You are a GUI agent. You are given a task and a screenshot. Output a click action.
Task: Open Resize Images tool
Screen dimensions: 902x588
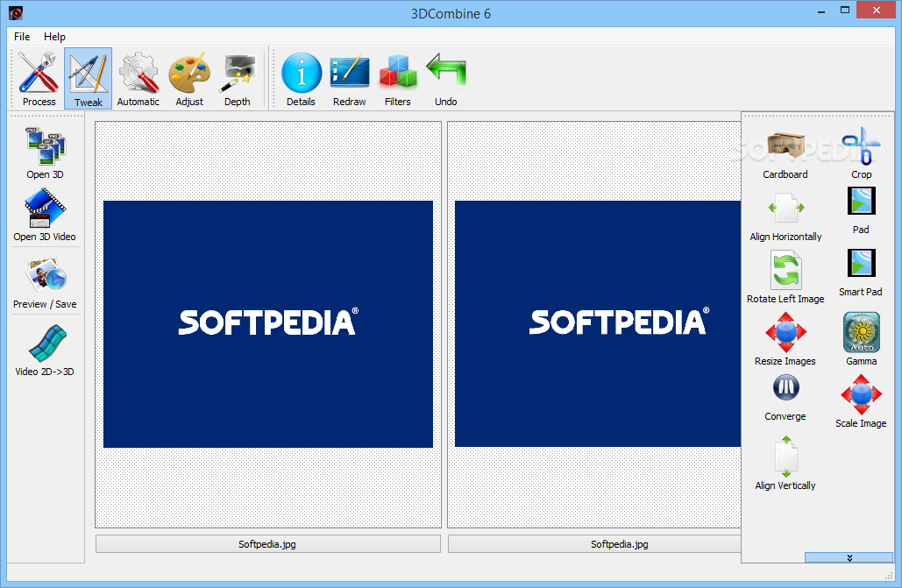click(x=785, y=339)
